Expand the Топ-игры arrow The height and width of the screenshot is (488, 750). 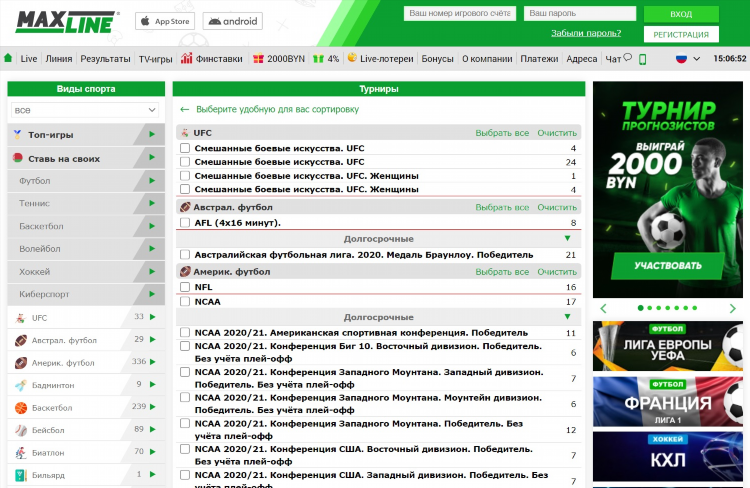152,134
